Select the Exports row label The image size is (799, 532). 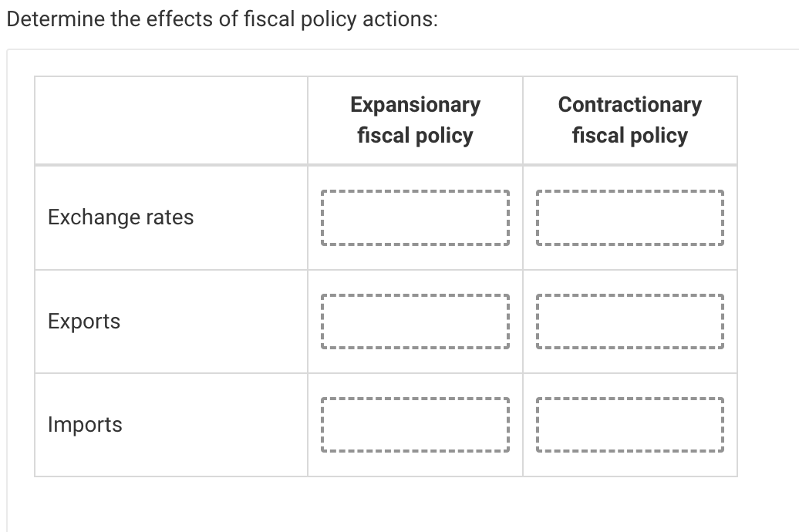[x=83, y=322]
